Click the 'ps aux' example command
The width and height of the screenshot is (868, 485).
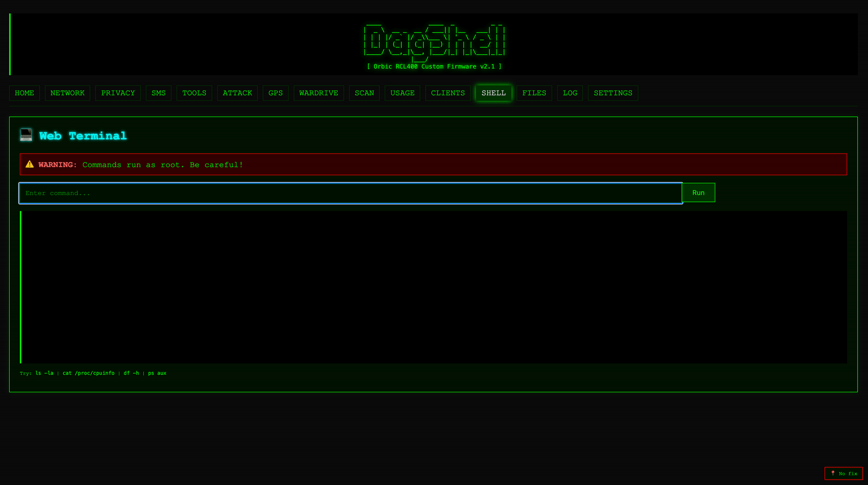[x=157, y=373]
